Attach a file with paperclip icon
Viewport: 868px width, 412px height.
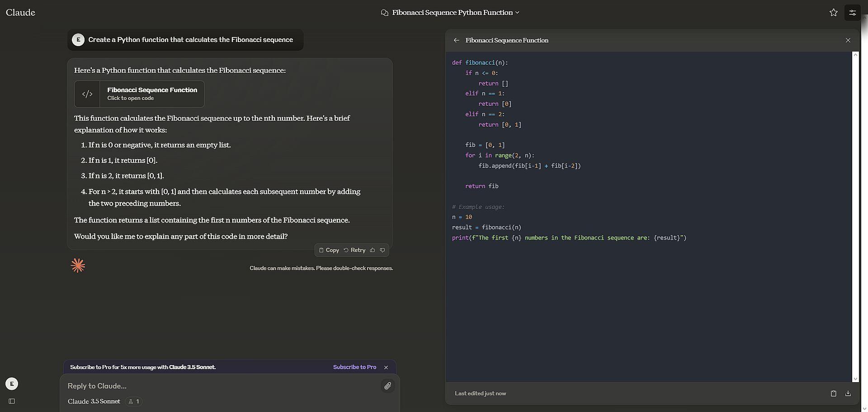pos(387,386)
